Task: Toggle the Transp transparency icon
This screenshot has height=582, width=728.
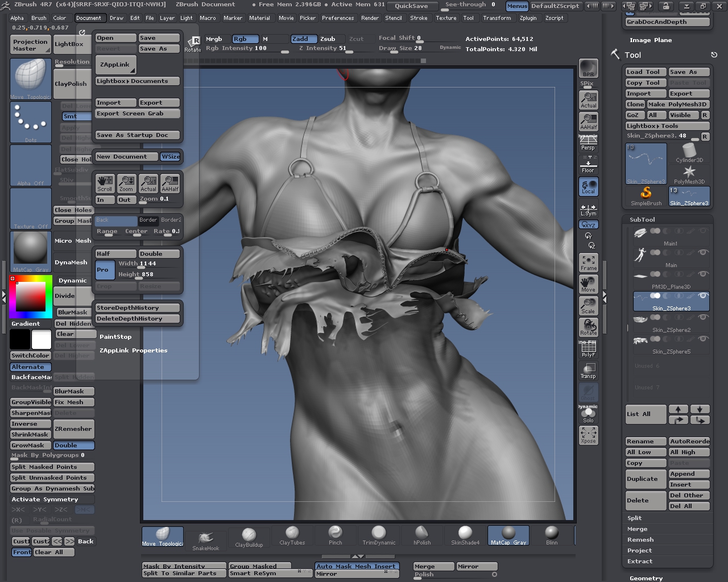Action: [x=588, y=371]
